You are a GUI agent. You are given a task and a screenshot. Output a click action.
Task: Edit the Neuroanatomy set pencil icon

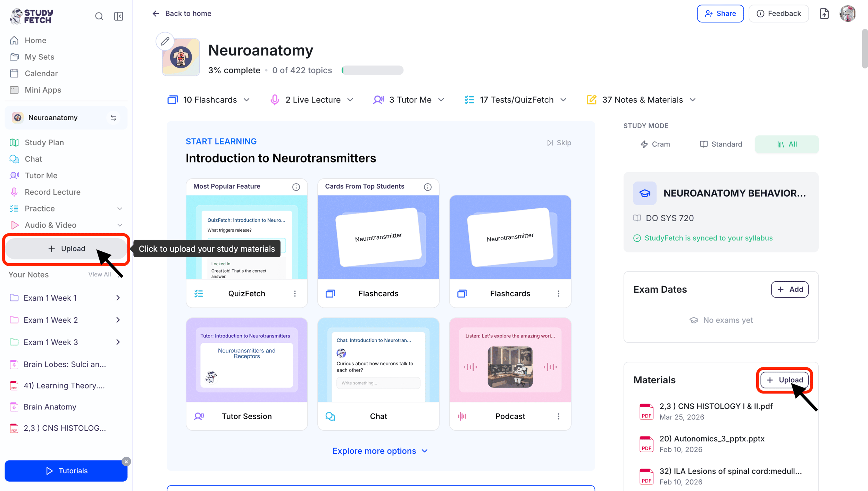(x=165, y=41)
